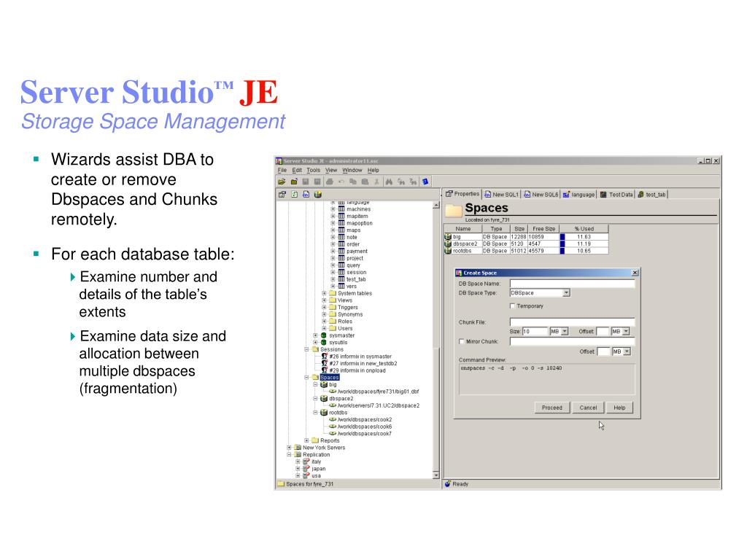Click the machines table icon in the tree
Image resolution: width=747 pixels, height=560 pixels.
pyautogui.click(x=341, y=209)
